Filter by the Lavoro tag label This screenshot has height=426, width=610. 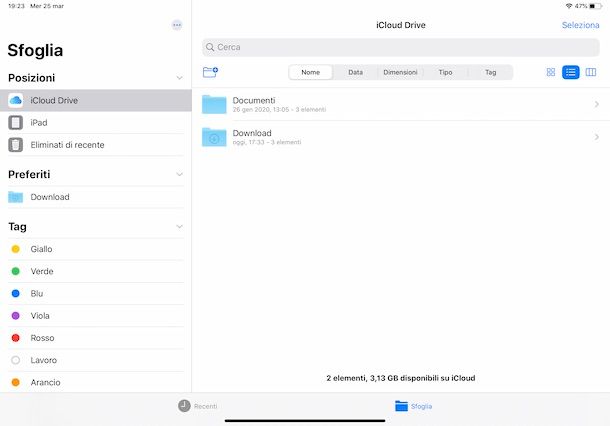pyautogui.click(x=44, y=360)
